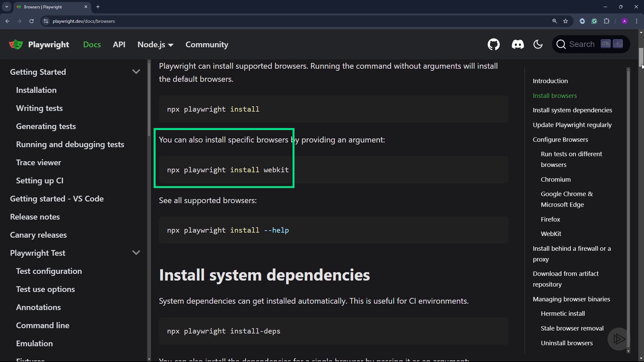Click the blue circular extension icon
The image size is (644, 362).
pyautogui.click(x=582, y=21)
